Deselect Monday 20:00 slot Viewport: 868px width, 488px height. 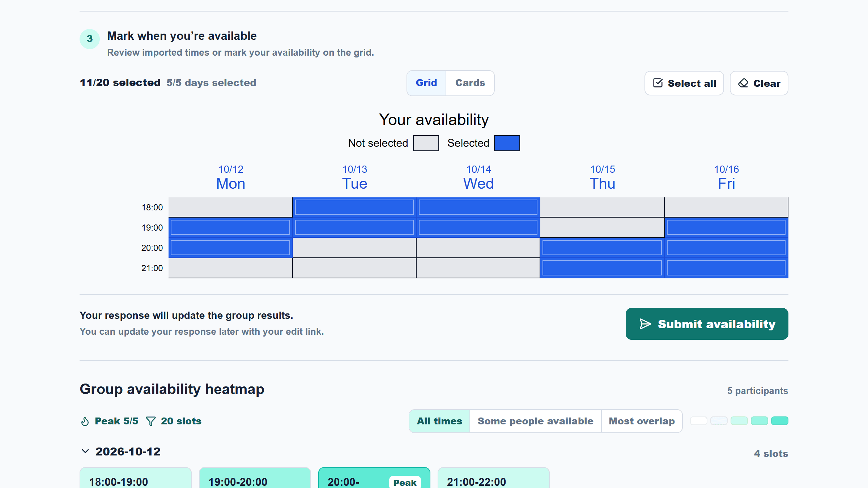click(230, 248)
